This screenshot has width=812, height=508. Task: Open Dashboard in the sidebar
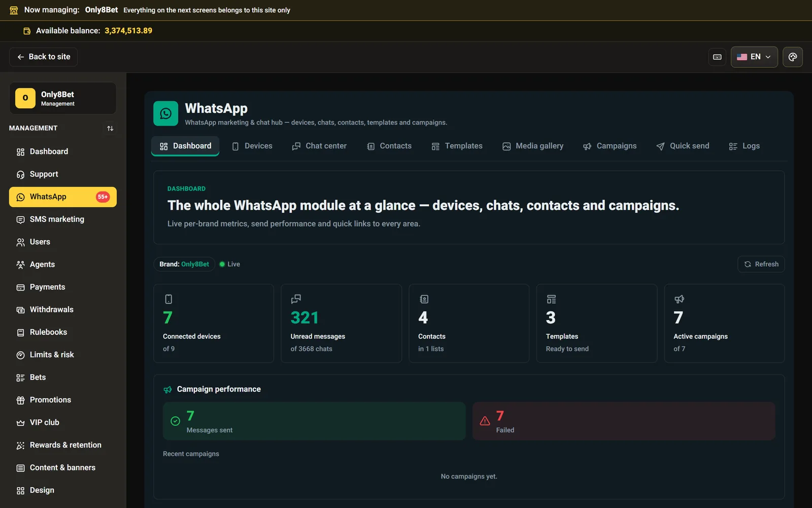63,152
